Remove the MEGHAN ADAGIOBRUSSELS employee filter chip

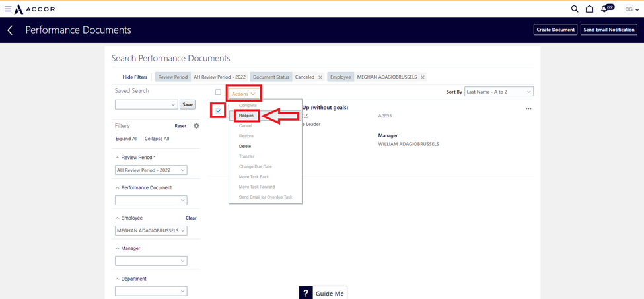tap(423, 77)
